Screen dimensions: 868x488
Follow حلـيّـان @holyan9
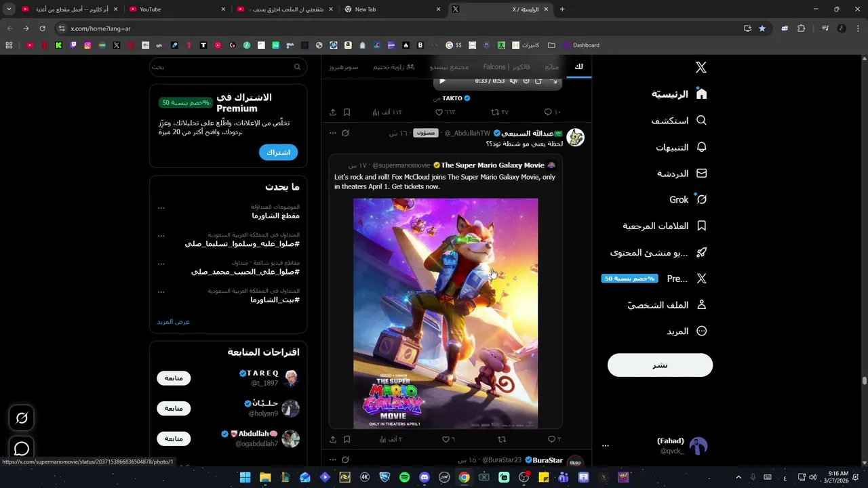[x=174, y=408]
